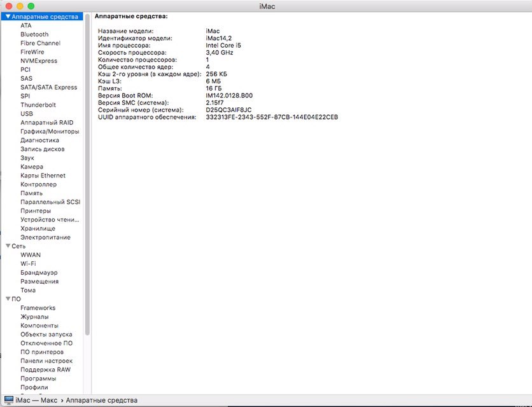
Task: Select SAS in the sidebar
Action: coord(27,78)
